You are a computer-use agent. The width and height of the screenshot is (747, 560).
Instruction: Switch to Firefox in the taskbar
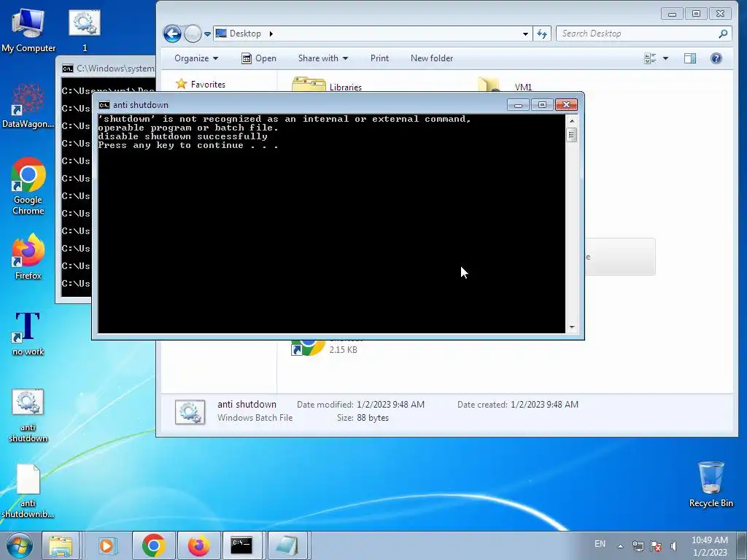198,545
